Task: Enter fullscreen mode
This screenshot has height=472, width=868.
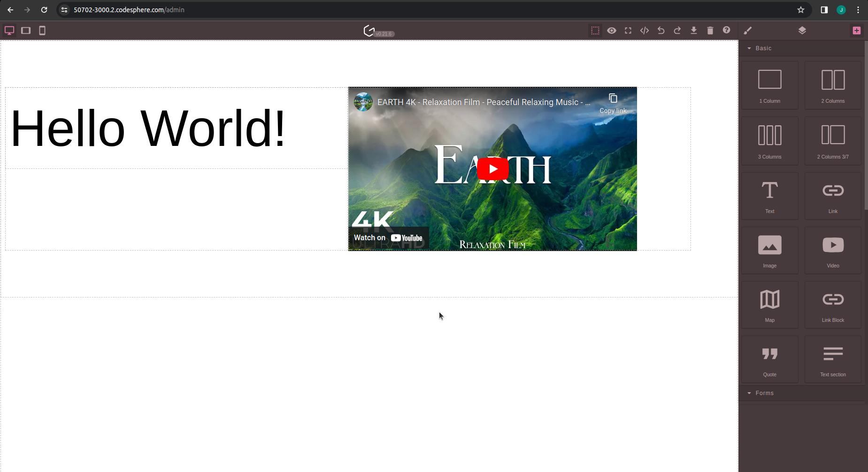Action: point(628,30)
